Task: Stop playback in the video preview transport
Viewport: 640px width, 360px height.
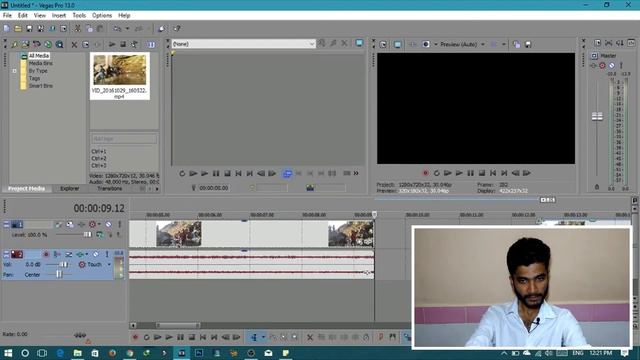Action: click(x=482, y=173)
